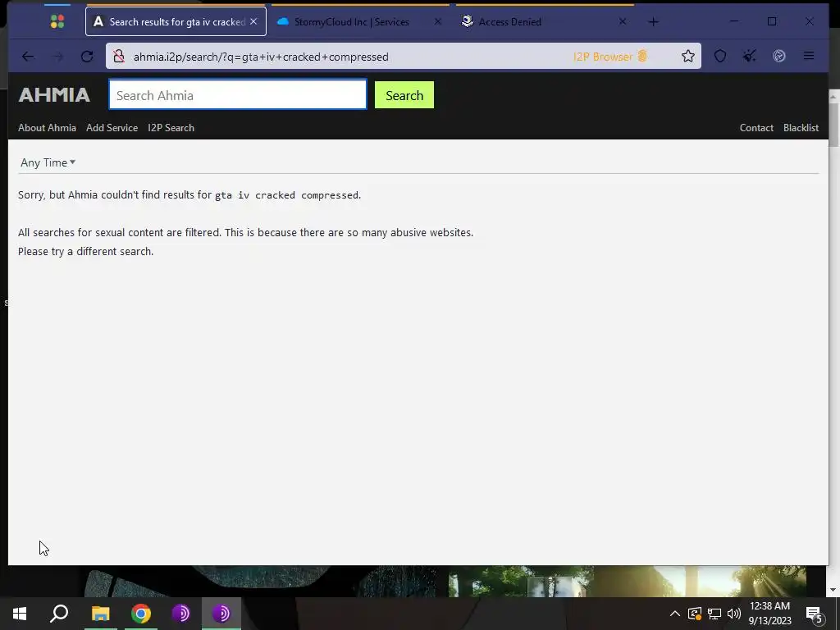840x630 pixels.
Task: Click the 'Please try a different search.' text
Action: pyautogui.click(x=85, y=251)
